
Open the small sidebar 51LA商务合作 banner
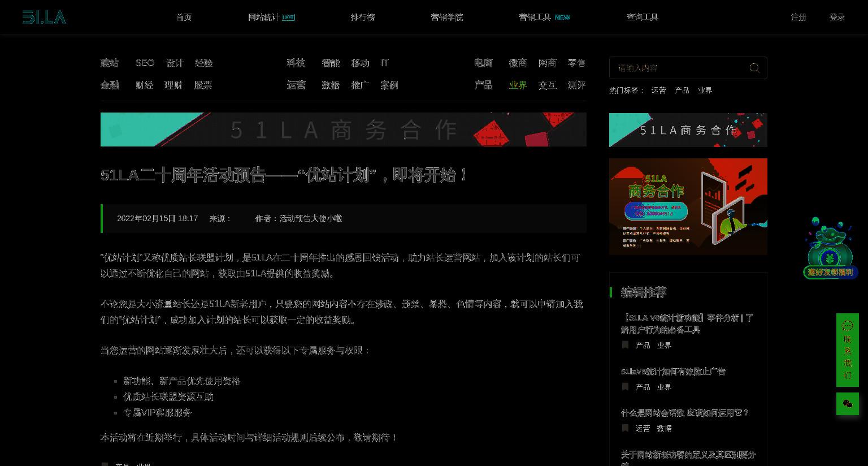point(688,130)
